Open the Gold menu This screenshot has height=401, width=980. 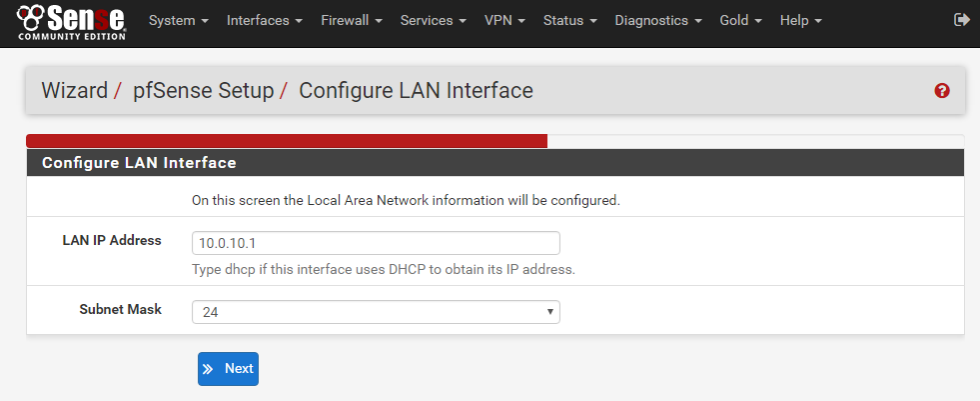click(740, 21)
